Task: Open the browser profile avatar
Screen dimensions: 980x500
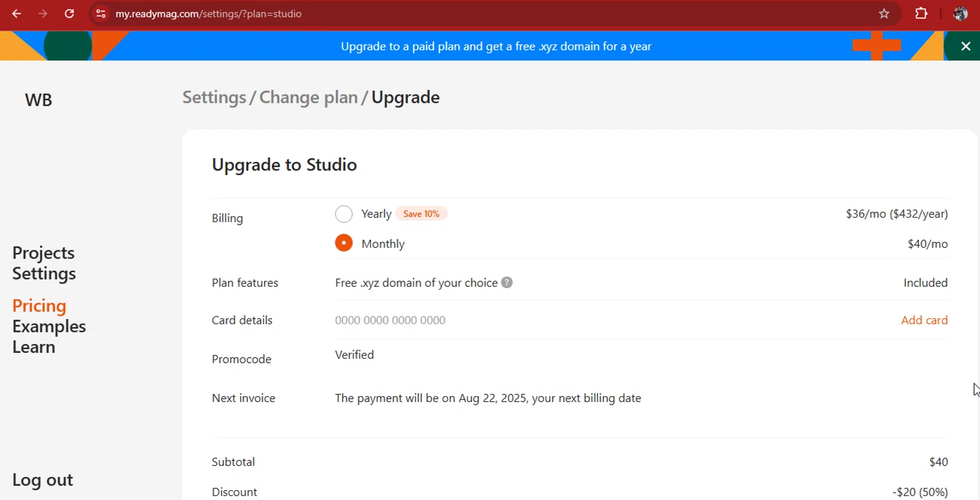Action: point(960,14)
